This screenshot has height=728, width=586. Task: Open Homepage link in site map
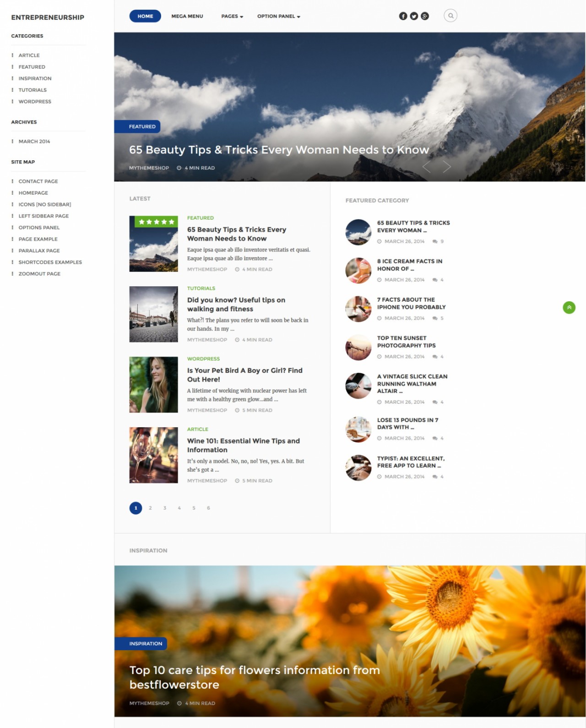click(33, 193)
